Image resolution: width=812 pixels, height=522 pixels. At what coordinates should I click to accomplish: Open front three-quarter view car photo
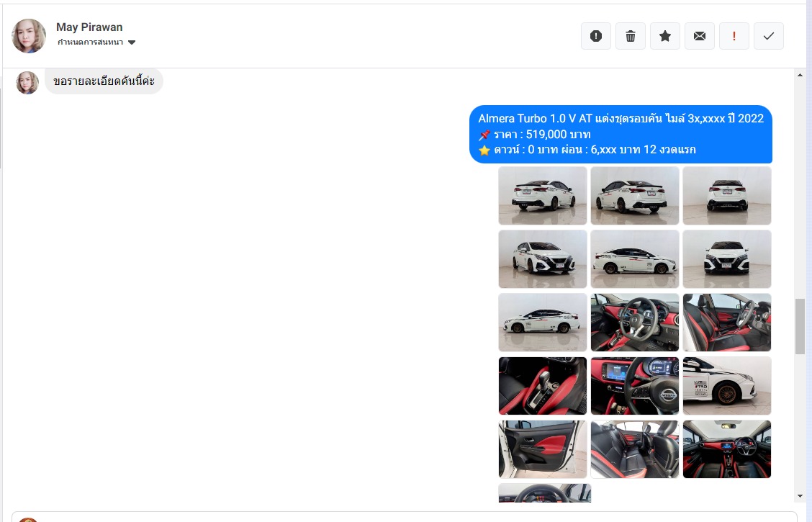pos(543,259)
